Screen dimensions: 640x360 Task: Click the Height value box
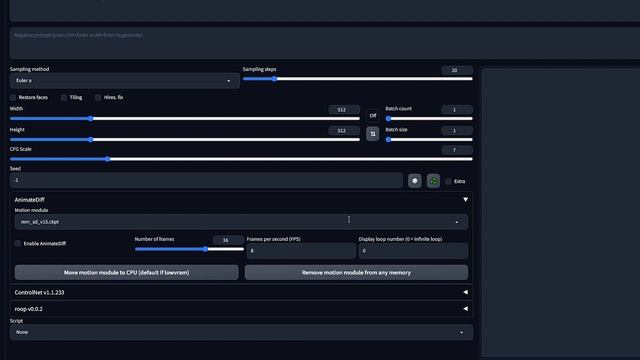344,131
